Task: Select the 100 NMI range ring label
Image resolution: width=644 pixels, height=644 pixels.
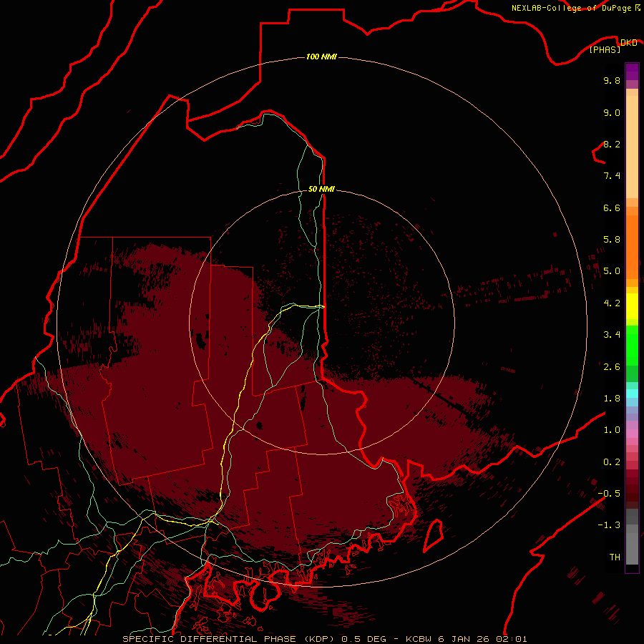Action: 321,57
